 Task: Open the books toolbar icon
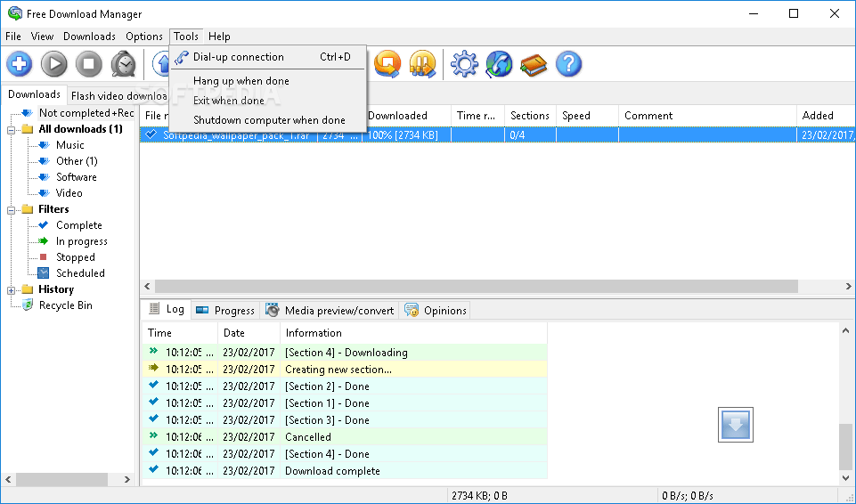(534, 64)
